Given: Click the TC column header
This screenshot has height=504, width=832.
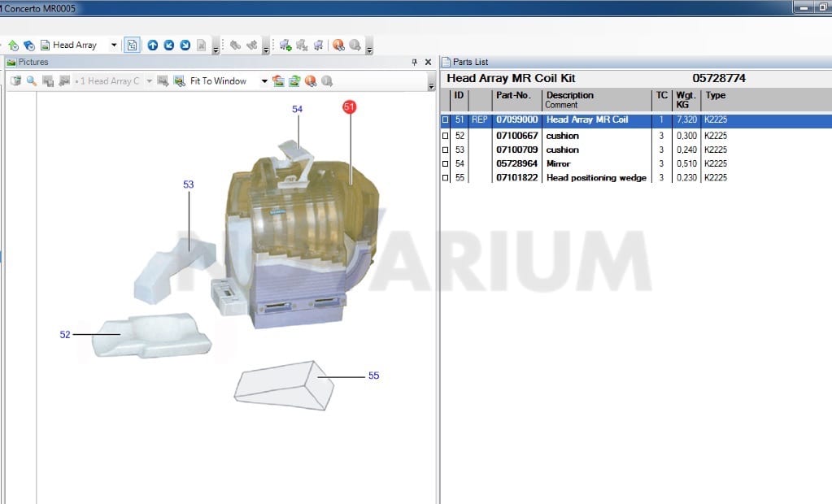Looking at the screenshot, I should pyautogui.click(x=662, y=100).
